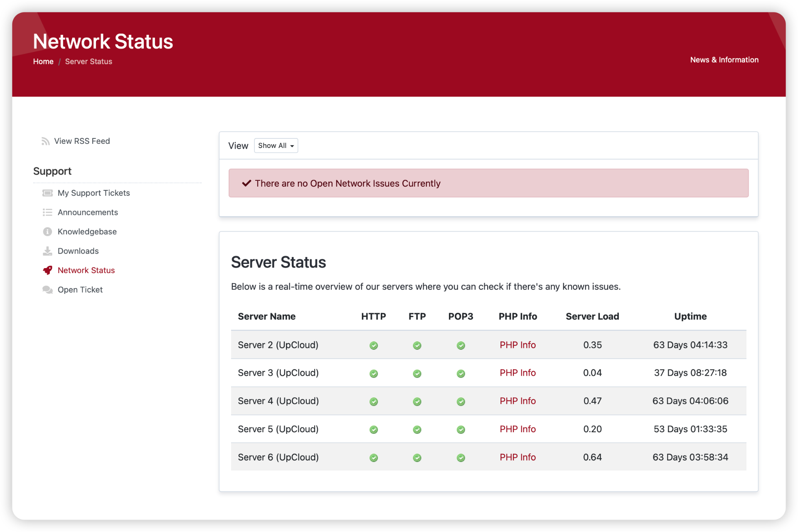Click the Downloads icon
798x532 pixels.
[47, 251]
